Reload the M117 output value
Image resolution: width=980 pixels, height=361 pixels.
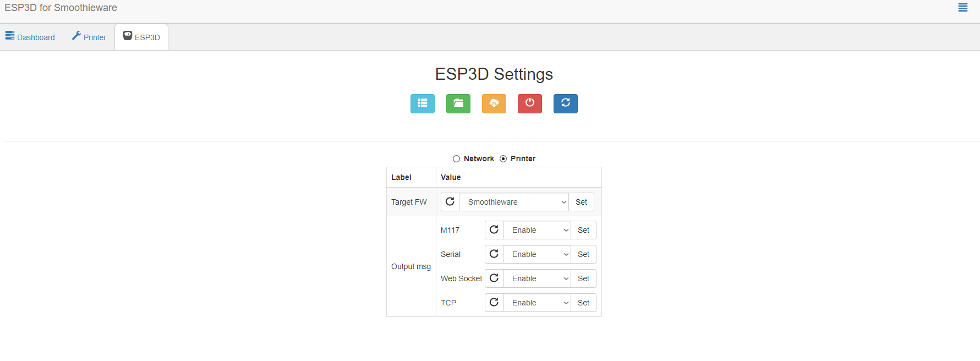(x=494, y=230)
